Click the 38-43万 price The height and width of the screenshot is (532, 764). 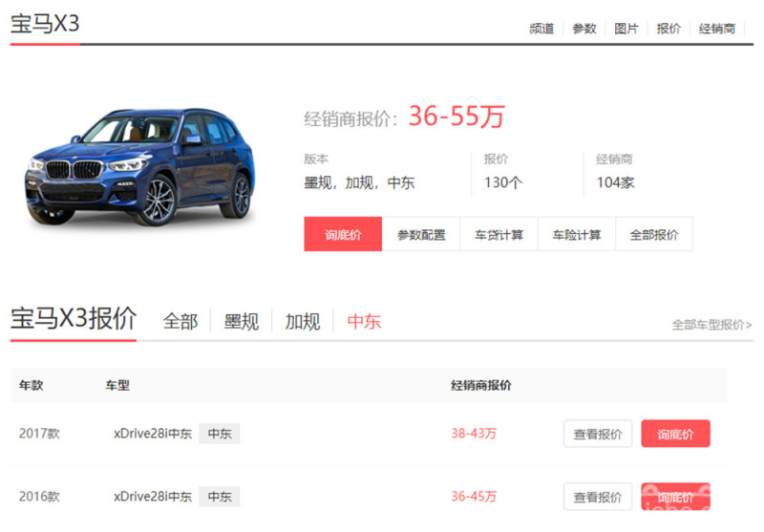tap(474, 433)
